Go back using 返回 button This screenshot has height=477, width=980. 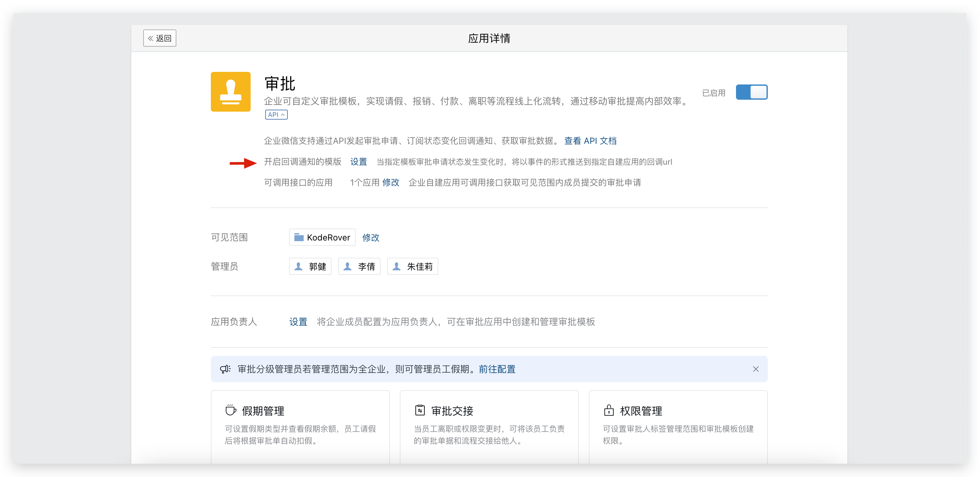[160, 38]
